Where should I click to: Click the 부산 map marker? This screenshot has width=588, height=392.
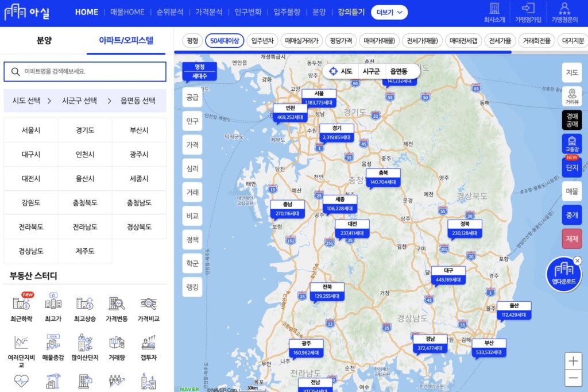(x=489, y=348)
